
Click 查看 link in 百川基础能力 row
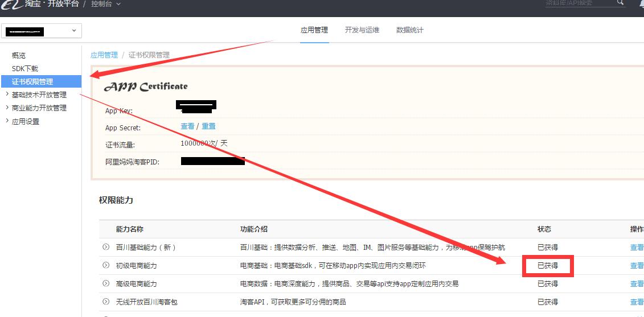[x=637, y=247]
